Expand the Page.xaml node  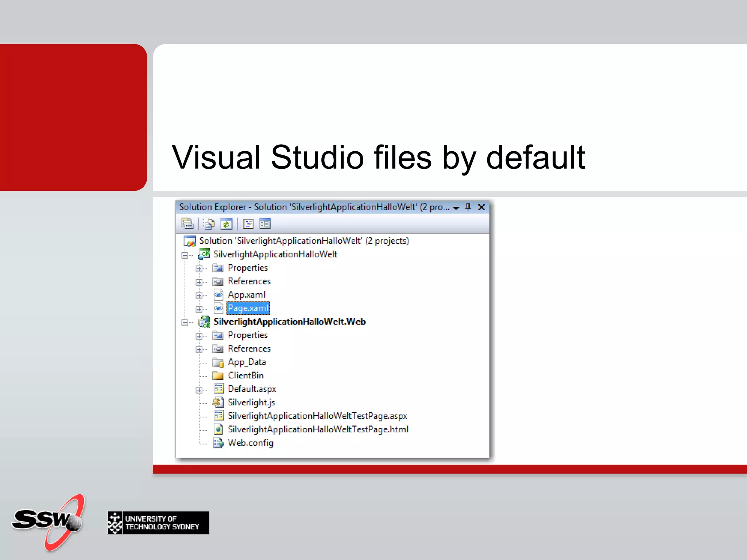[x=199, y=309]
